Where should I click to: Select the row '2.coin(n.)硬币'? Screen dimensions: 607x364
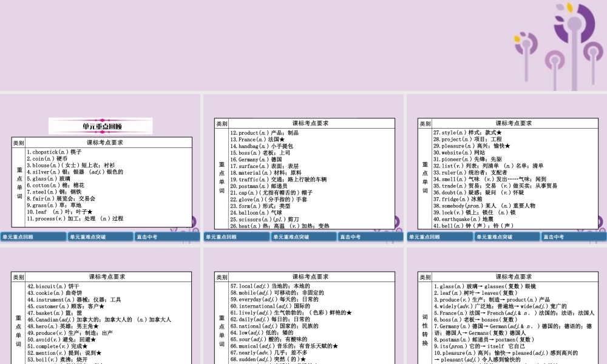(x=47, y=158)
